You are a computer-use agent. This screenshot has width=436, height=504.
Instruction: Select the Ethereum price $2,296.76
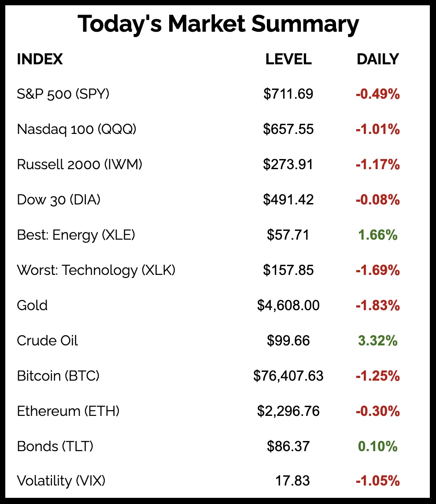coord(288,411)
